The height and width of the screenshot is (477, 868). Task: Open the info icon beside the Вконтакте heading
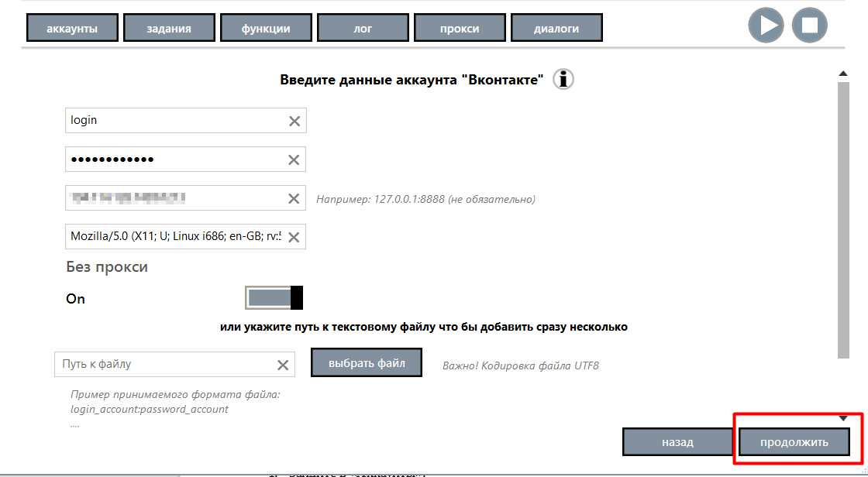click(x=563, y=80)
